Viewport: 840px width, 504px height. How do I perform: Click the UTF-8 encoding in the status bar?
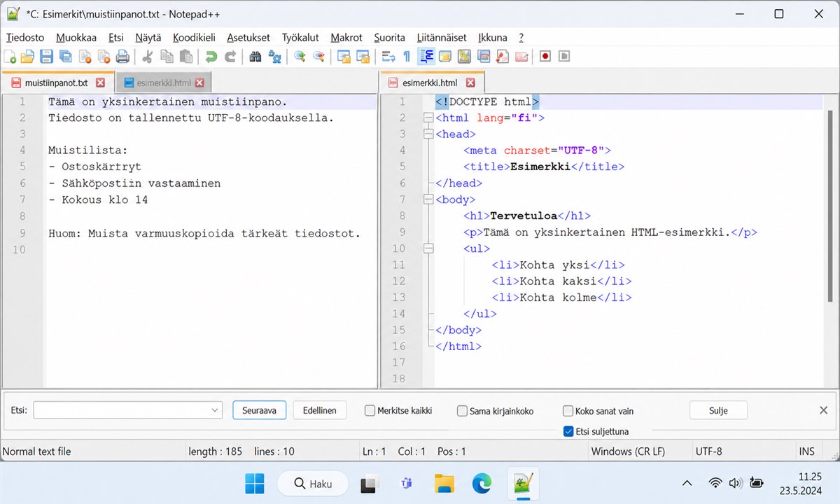pyautogui.click(x=708, y=452)
